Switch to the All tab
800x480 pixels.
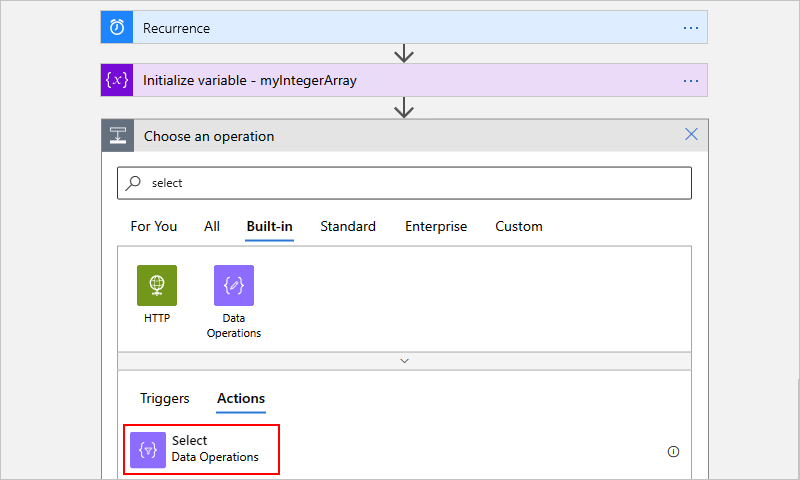click(212, 226)
